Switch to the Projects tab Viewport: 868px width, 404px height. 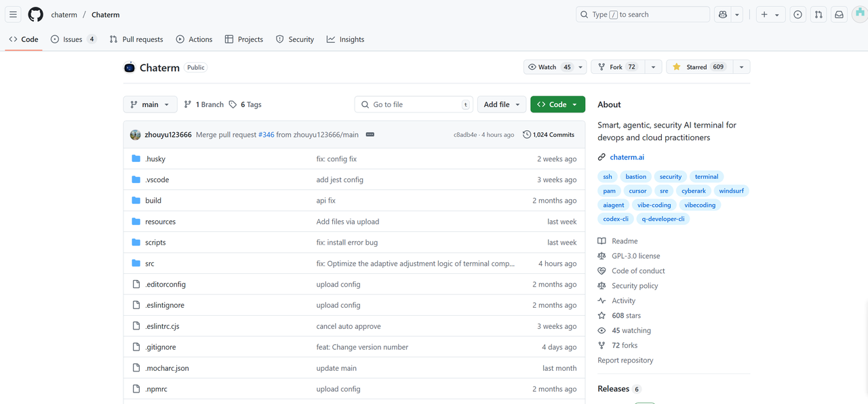pyautogui.click(x=244, y=39)
